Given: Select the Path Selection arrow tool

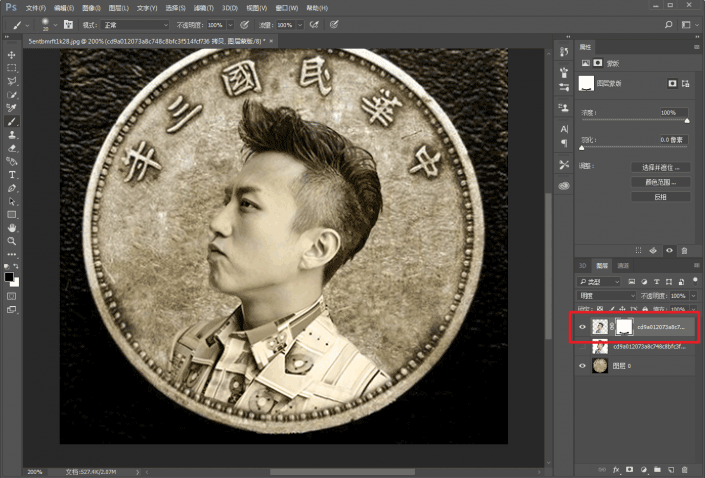Looking at the screenshot, I should (12, 201).
